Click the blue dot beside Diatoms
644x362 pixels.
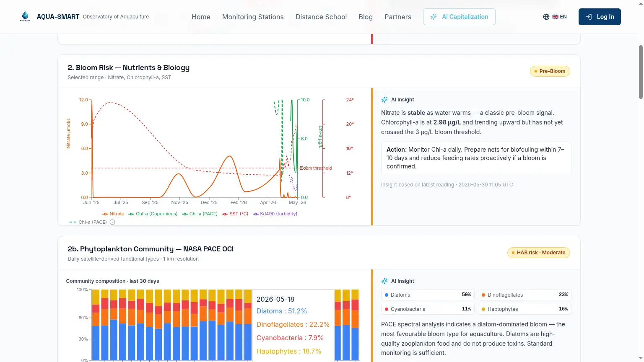[387, 295]
